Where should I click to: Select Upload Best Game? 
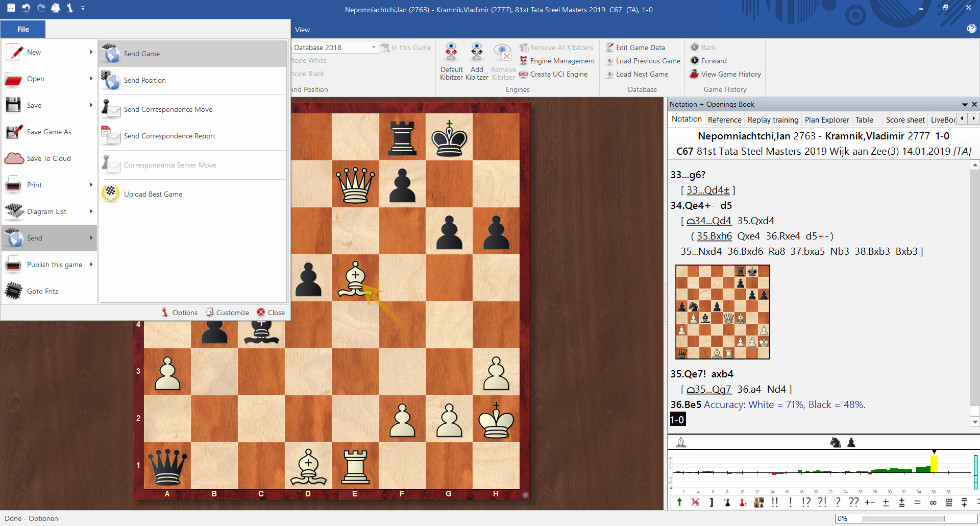pos(192,194)
